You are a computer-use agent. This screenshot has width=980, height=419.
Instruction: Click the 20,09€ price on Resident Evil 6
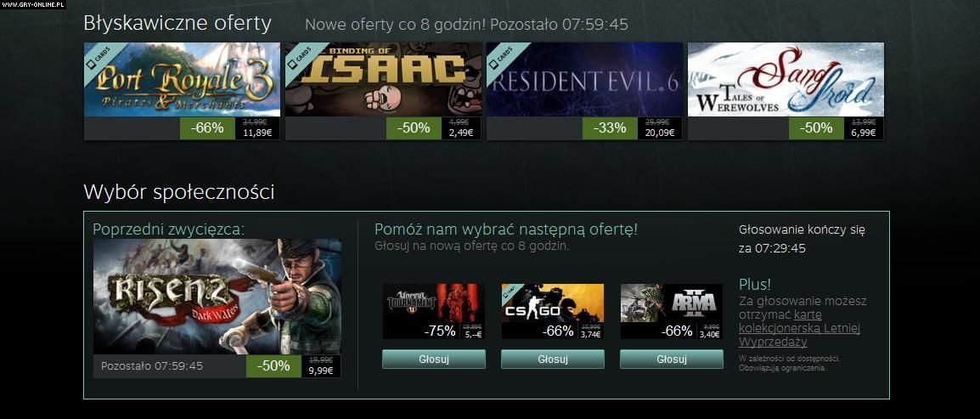660,133
